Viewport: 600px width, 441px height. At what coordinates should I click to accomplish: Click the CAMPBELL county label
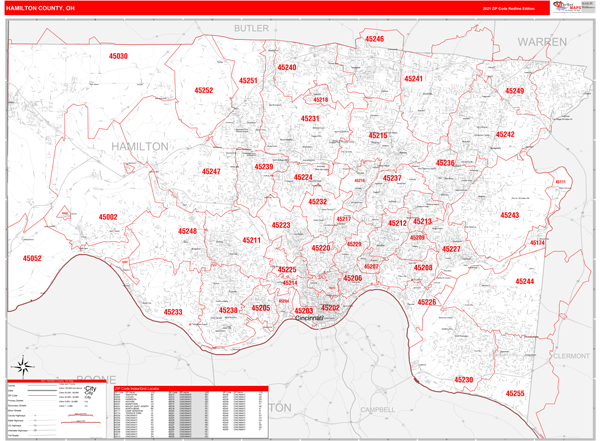tap(378, 410)
